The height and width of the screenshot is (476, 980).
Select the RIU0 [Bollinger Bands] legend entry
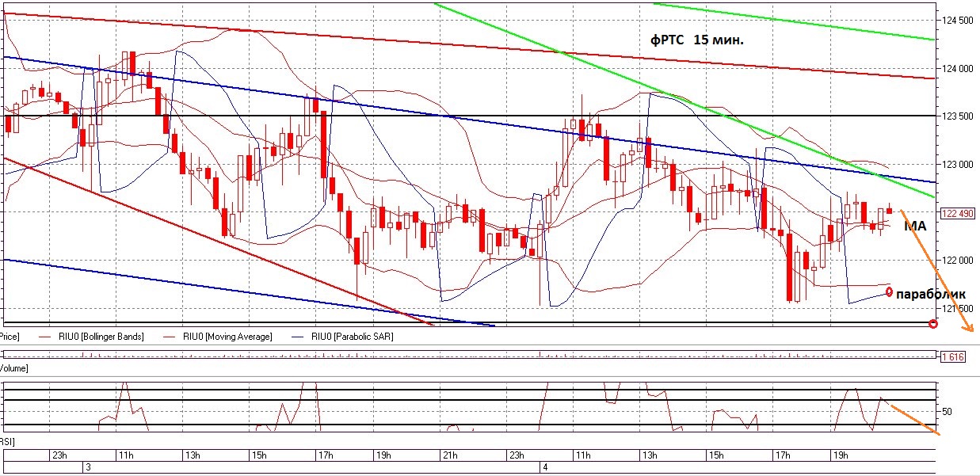[90, 337]
